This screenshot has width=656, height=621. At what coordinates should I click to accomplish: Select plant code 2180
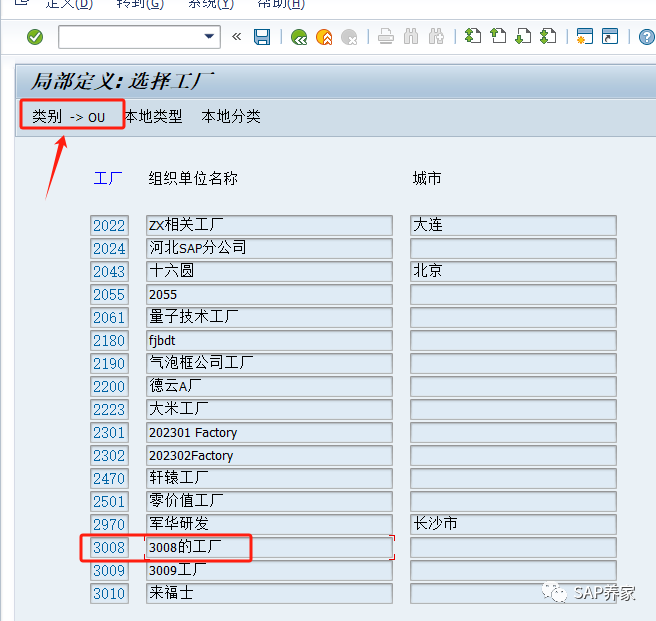click(109, 341)
